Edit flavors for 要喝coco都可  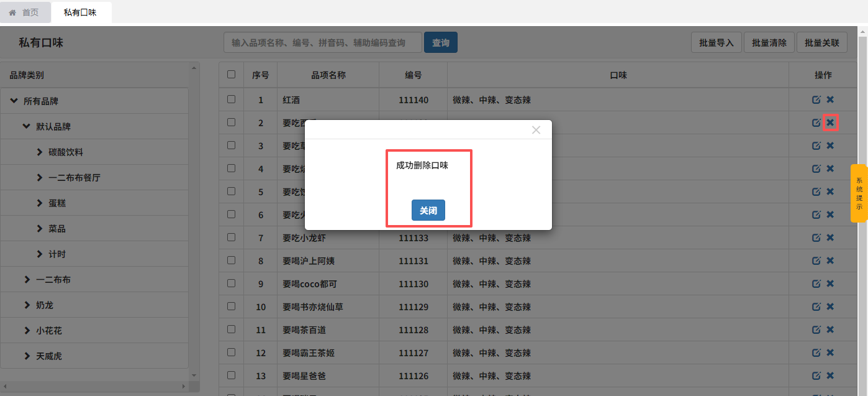coord(816,283)
